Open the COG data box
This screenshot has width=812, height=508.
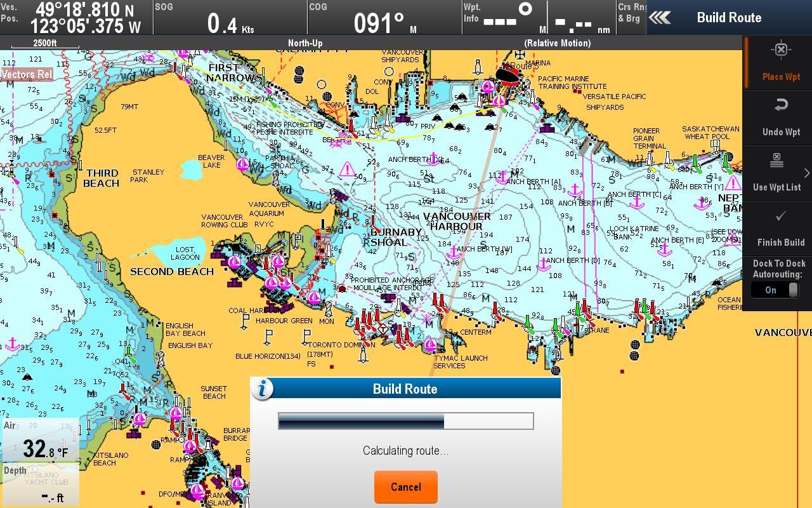tap(384, 17)
